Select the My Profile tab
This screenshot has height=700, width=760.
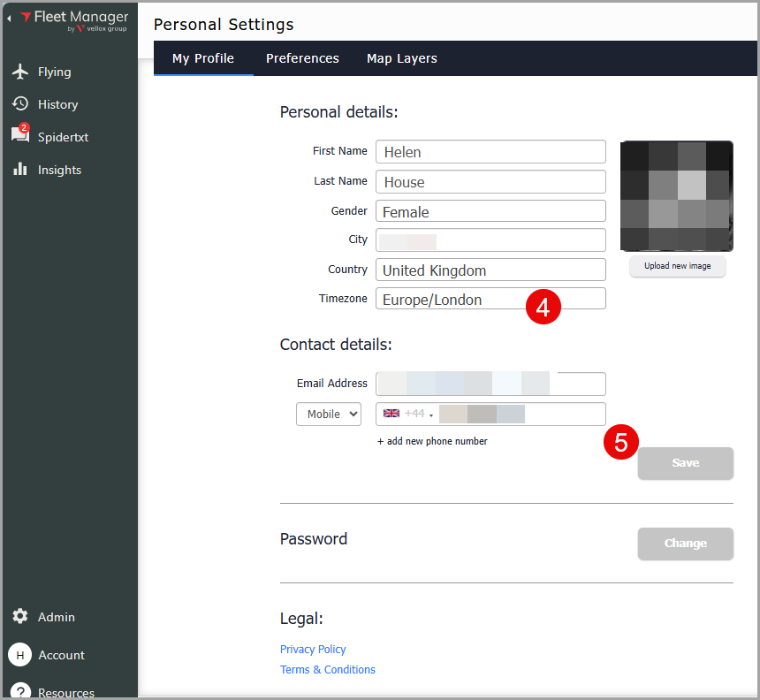click(203, 58)
